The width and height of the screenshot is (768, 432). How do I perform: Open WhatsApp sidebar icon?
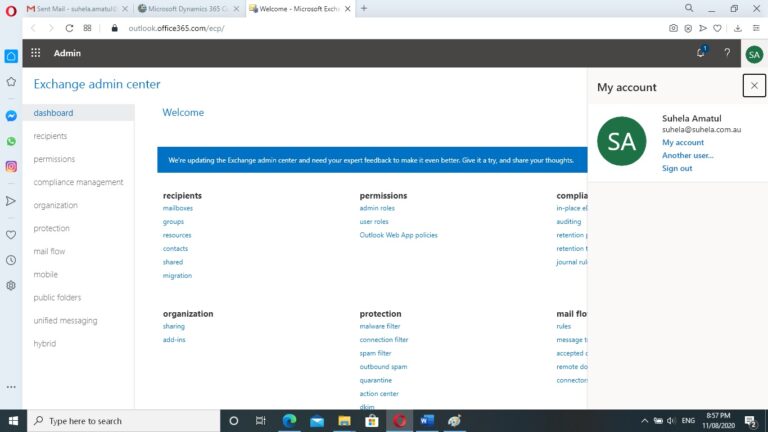[x=11, y=142]
